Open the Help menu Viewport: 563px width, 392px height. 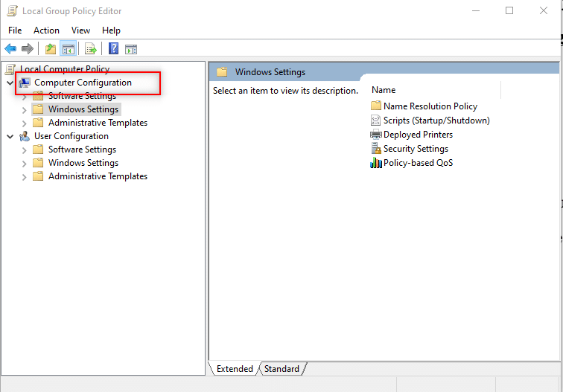(111, 30)
